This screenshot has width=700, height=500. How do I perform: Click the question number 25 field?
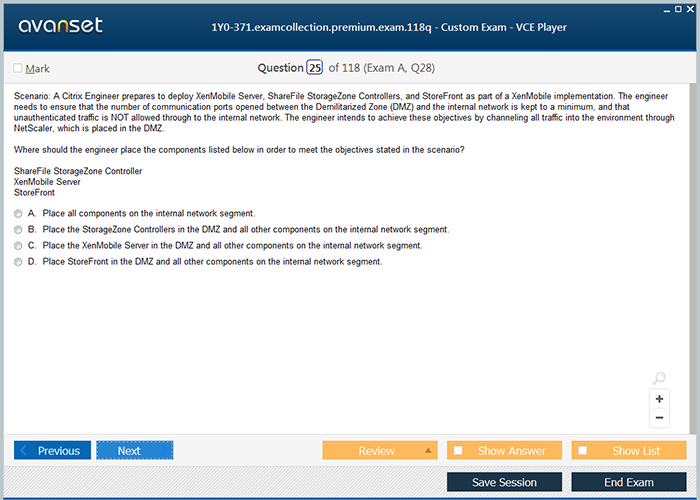pos(315,68)
